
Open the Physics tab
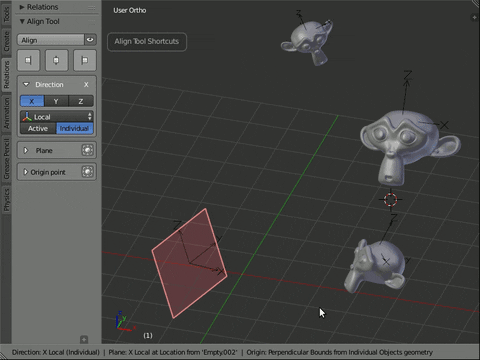point(6,199)
